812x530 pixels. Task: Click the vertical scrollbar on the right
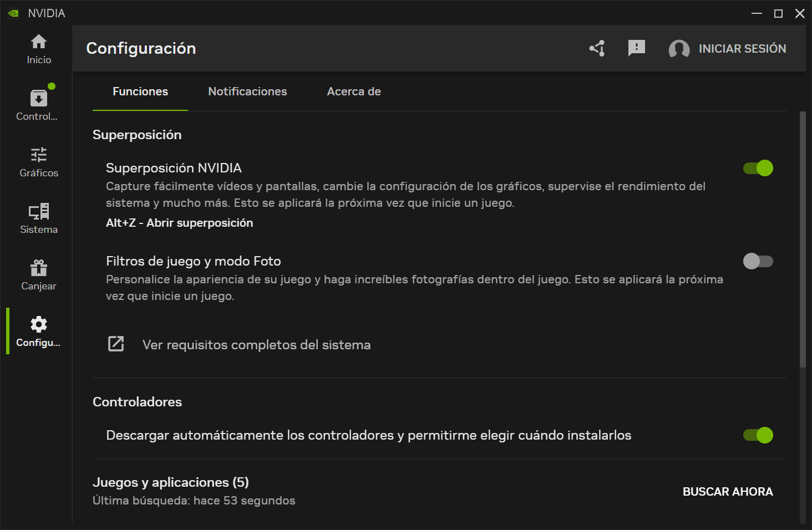pyautogui.click(x=803, y=238)
